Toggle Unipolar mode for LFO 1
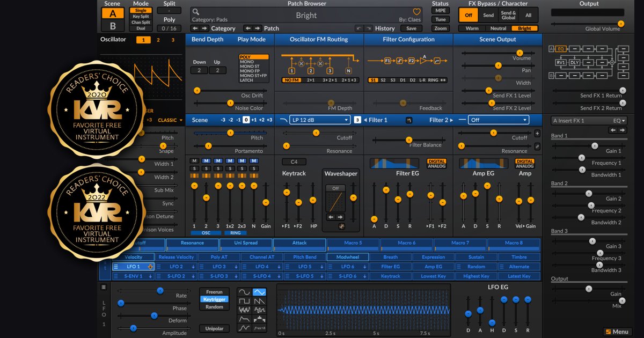Screen dimensions: 644x338 [x=214, y=328]
